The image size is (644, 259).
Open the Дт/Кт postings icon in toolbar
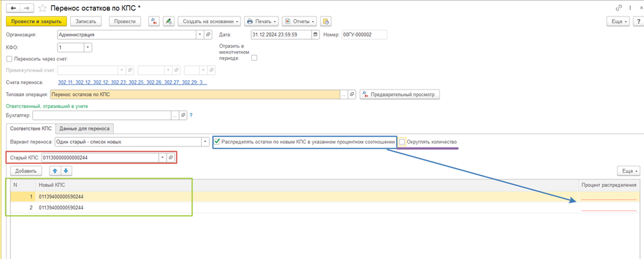[153, 21]
